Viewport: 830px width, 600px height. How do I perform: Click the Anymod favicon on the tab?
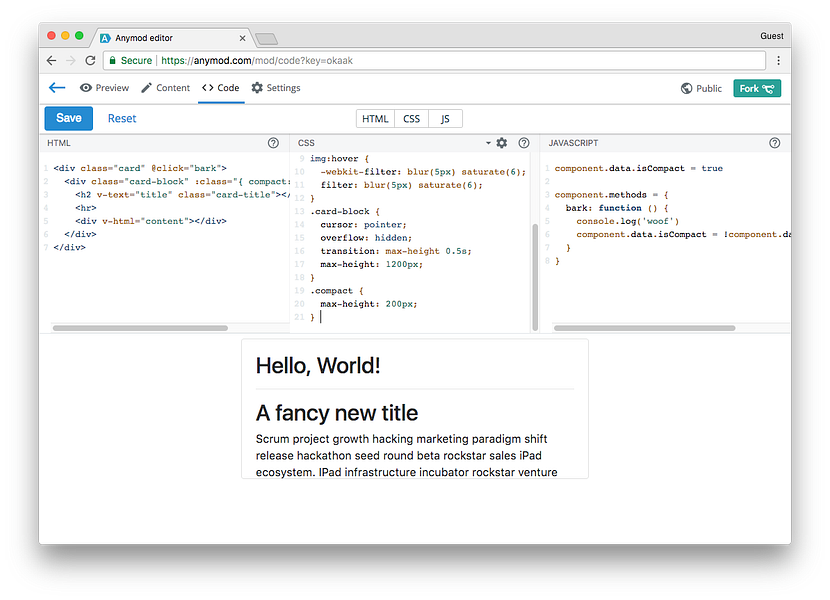click(105, 38)
